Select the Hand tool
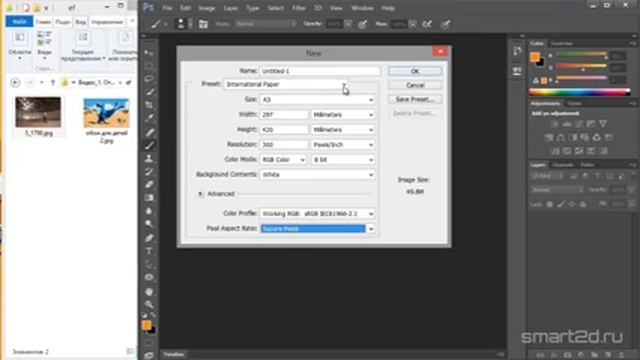The image size is (640, 360). click(x=149, y=291)
